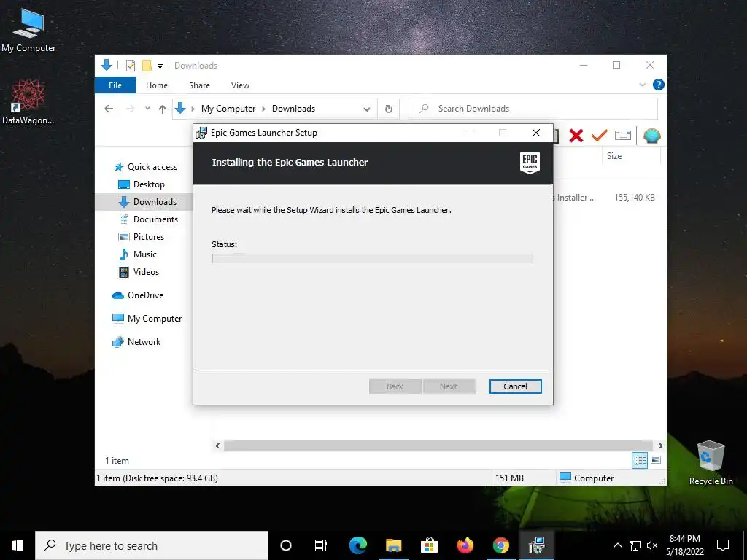
Task: Focus the Search Downloads field
Action: (533, 109)
